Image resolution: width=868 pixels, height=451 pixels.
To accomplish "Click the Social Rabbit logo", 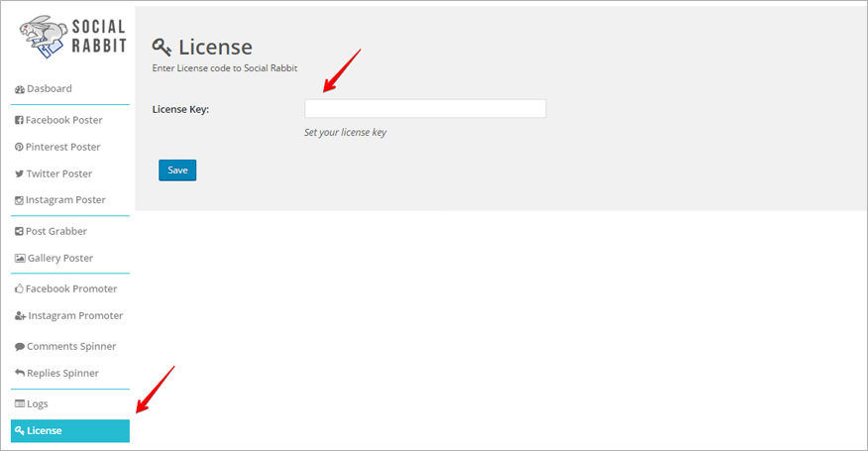I will (x=72, y=37).
